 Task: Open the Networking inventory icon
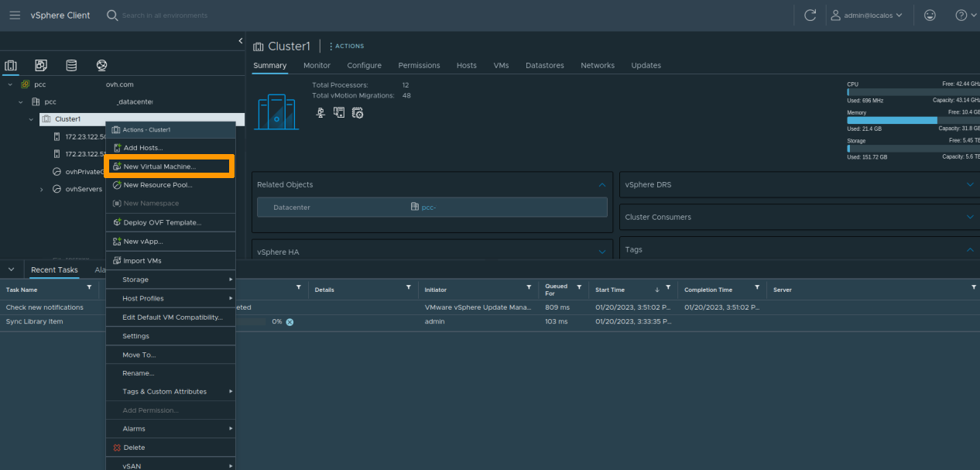(x=100, y=65)
